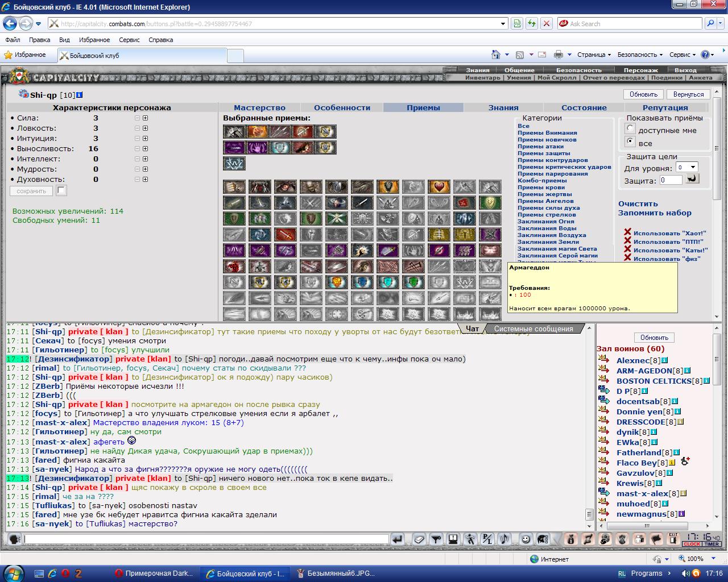Open info badge for Alexnec in player list
The height and width of the screenshot is (582, 728).
[x=664, y=360]
